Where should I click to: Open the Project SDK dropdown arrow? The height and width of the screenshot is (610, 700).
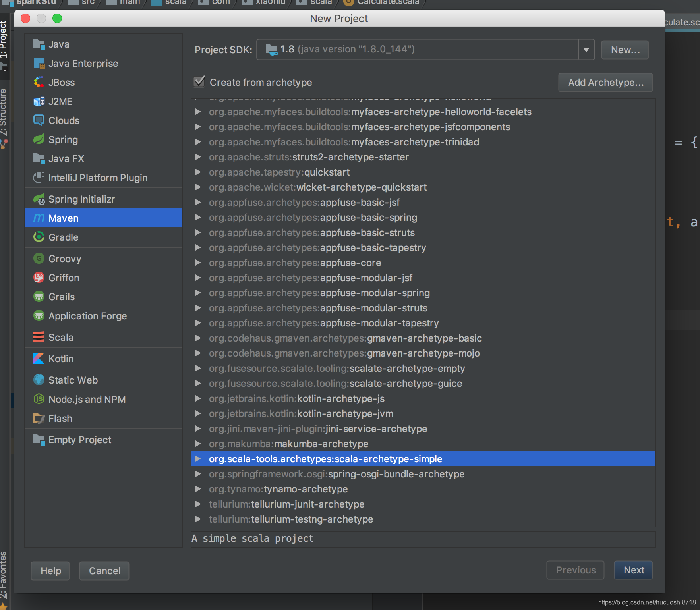(x=586, y=50)
